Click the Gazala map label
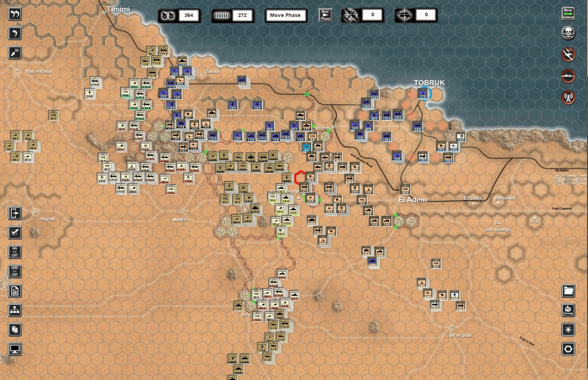 pos(212,71)
